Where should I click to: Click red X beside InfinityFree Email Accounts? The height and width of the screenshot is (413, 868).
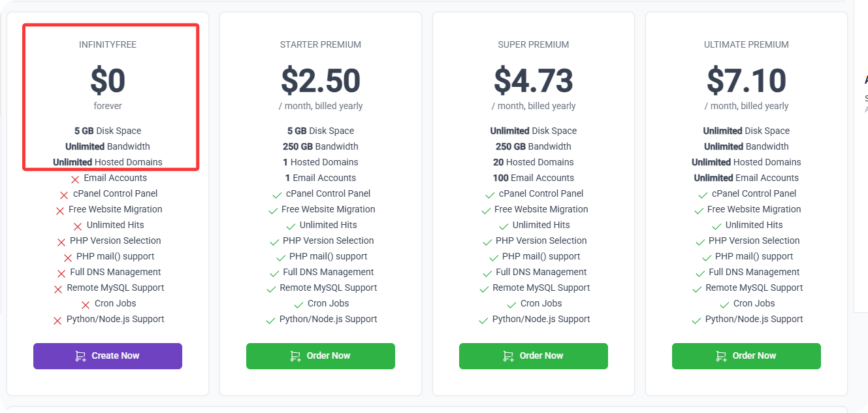[x=75, y=179]
